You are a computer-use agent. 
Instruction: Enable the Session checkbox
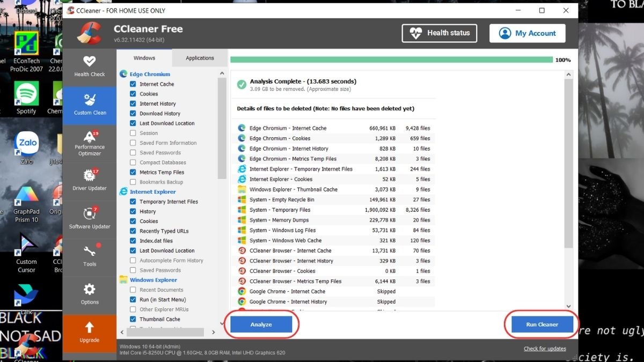pos(133,133)
